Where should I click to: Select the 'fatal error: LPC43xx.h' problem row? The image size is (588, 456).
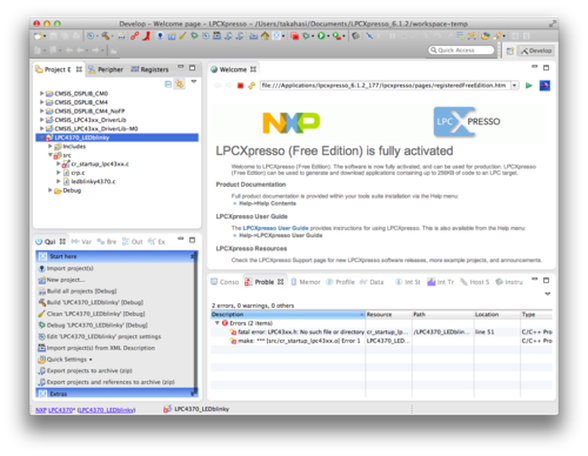coord(381,332)
